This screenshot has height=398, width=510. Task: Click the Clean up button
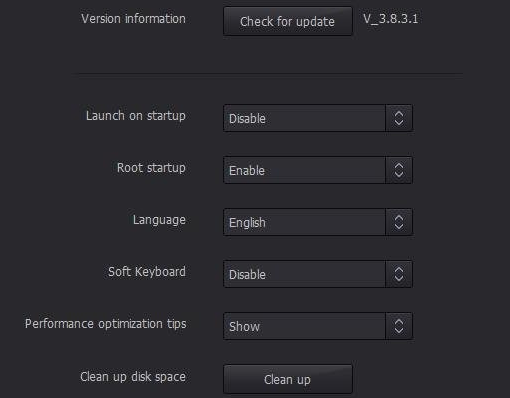click(x=288, y=379)
